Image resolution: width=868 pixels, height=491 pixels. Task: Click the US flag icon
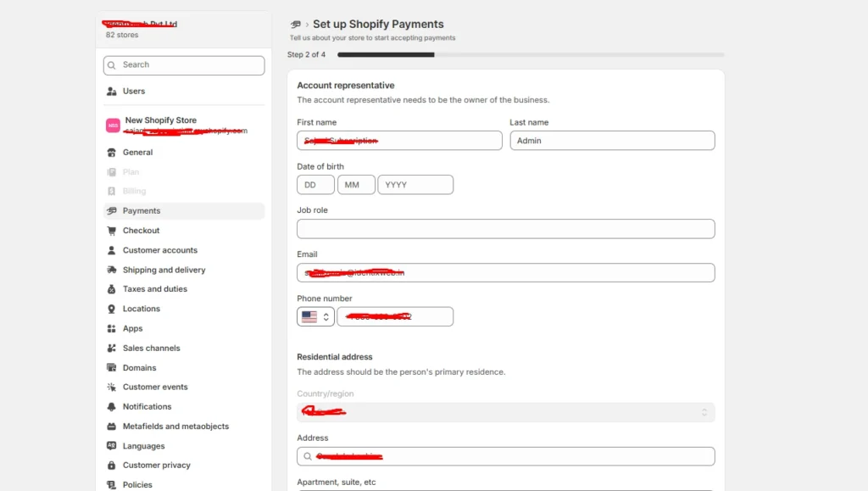tap(309, 316)
